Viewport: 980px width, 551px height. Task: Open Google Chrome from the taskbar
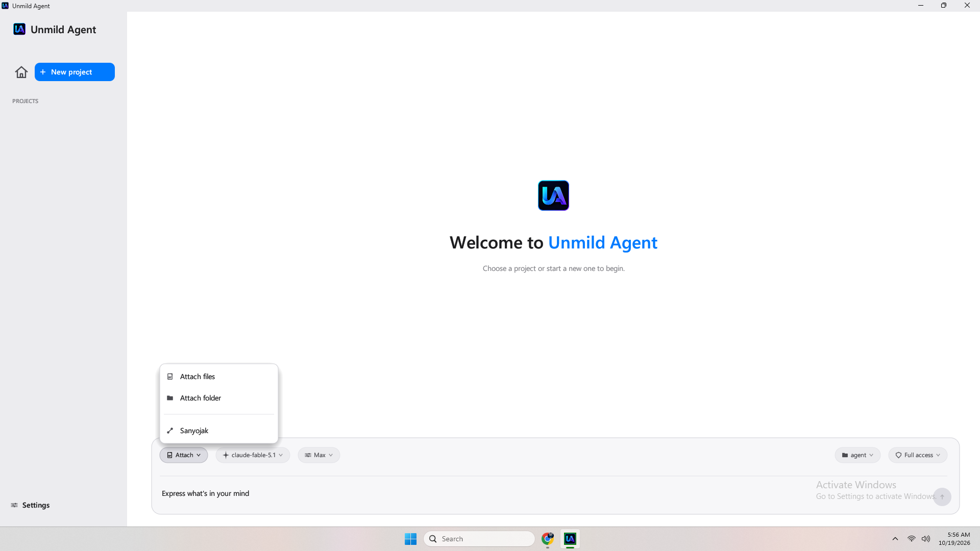pyautogui.click(x=548, y=539)
